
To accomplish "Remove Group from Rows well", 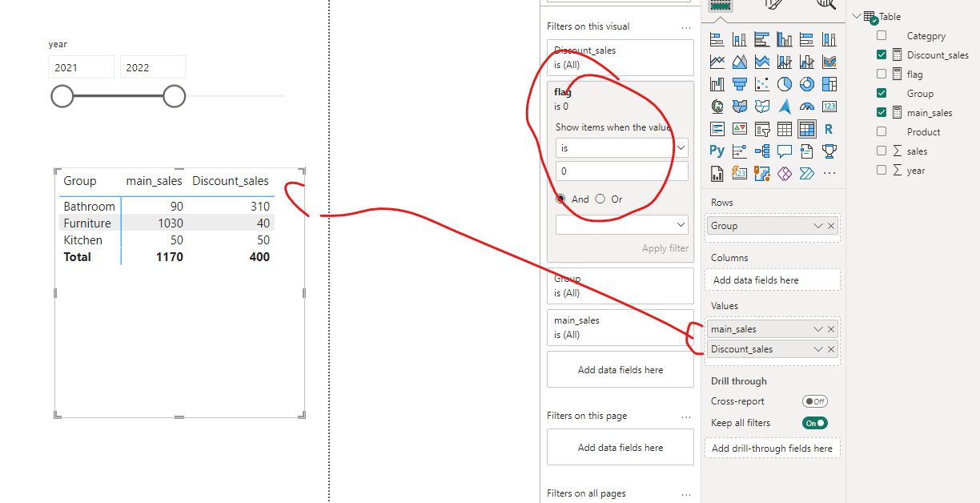I will pos(831,226).
